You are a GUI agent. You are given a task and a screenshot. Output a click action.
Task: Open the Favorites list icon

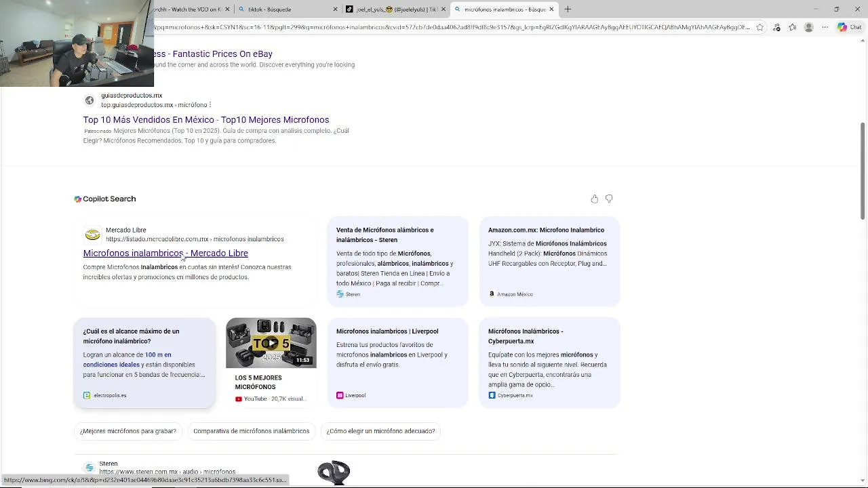click(x=792, y=27)
